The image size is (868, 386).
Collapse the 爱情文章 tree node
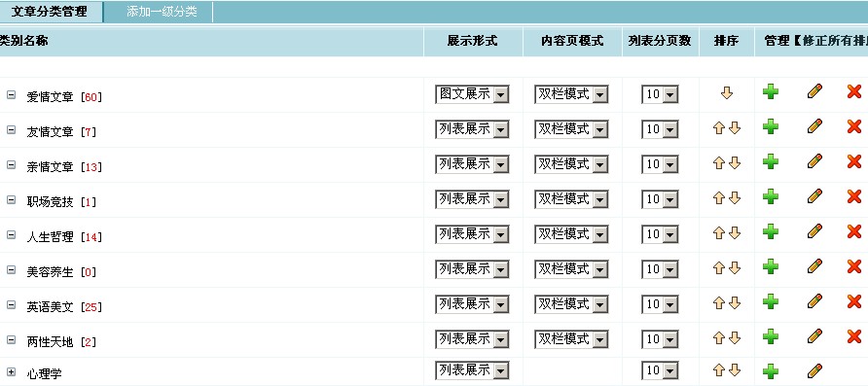click(11, 94)
